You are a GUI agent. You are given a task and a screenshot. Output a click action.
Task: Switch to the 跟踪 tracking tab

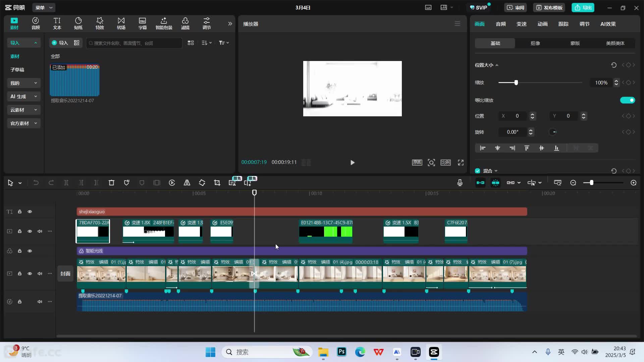[x=563, y=24]
